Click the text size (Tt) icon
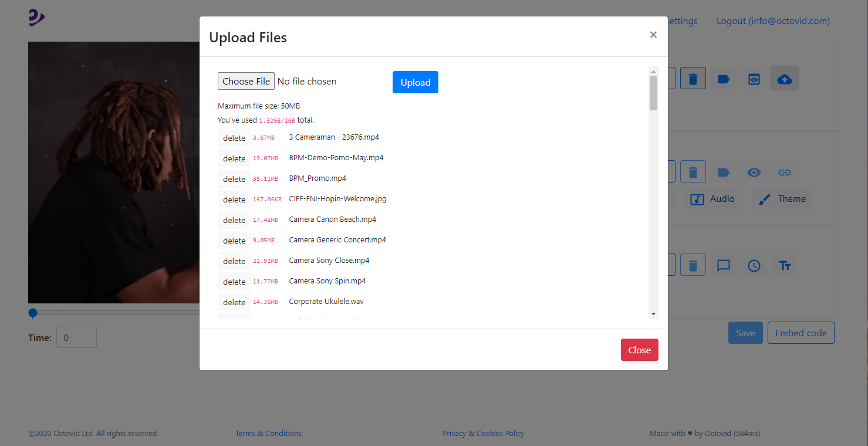The width and height of the screenshot is (868, 446). tap(785, 265)
